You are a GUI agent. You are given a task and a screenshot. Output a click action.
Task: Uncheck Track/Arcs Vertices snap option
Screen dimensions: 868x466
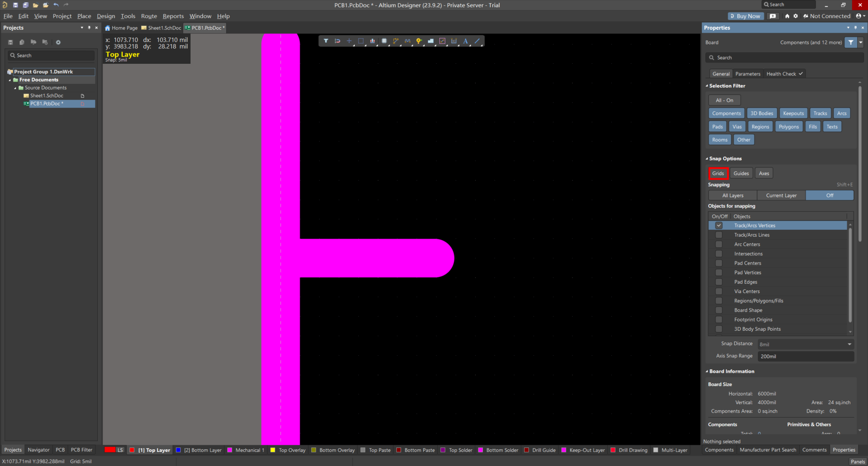click(x=719, y=225)
